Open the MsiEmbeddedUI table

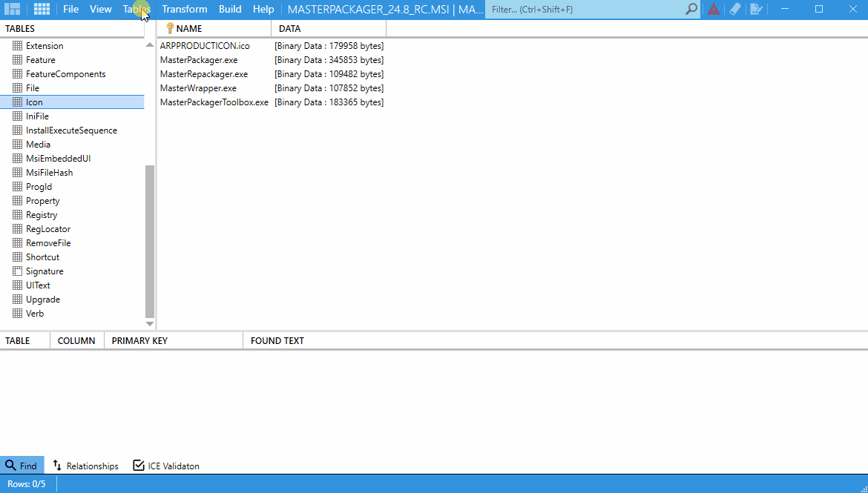tap(58, 159)
